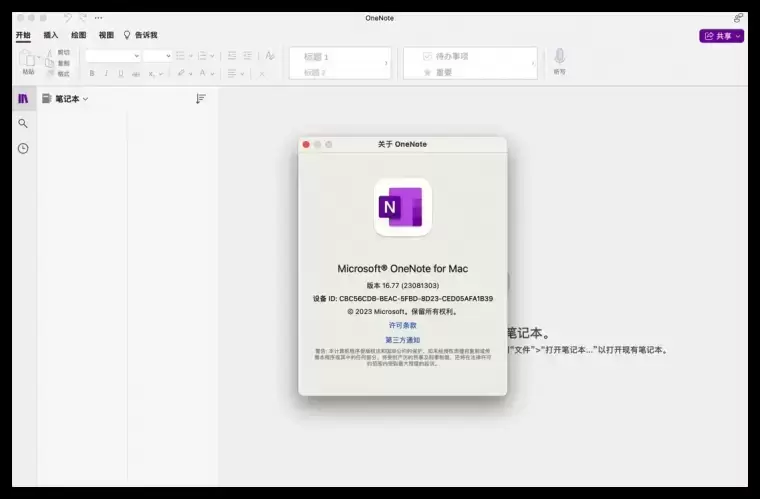
Task: Click the subscript x icon
Action: pos(151,74)
